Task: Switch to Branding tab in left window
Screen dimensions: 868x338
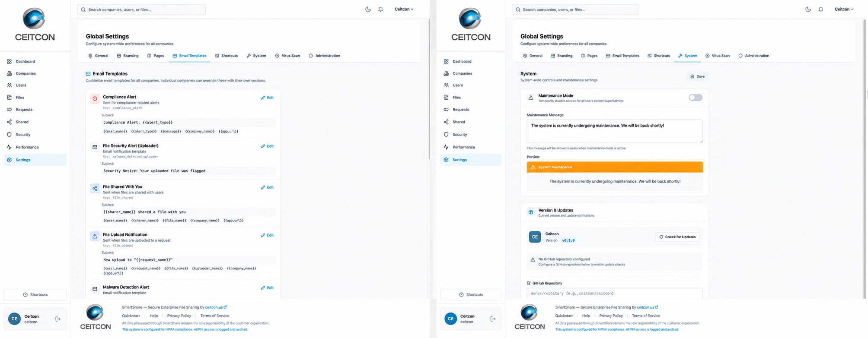Action: tap(127, 56)
